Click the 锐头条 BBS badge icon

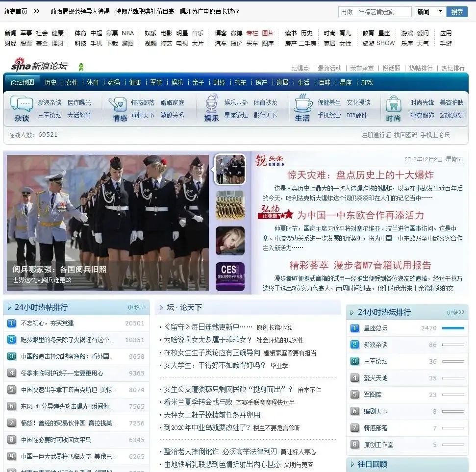[269, 160]
